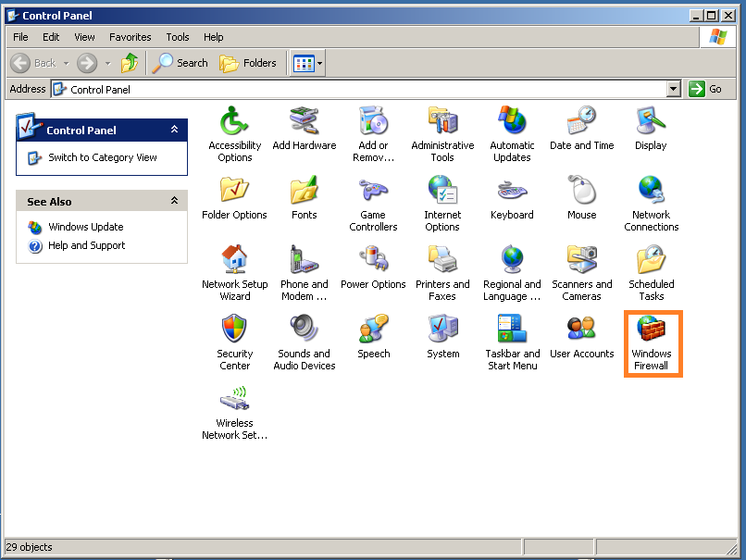Expand the Views button dropdown
Viewport: 746px width, 560px height.
(320, 63)
